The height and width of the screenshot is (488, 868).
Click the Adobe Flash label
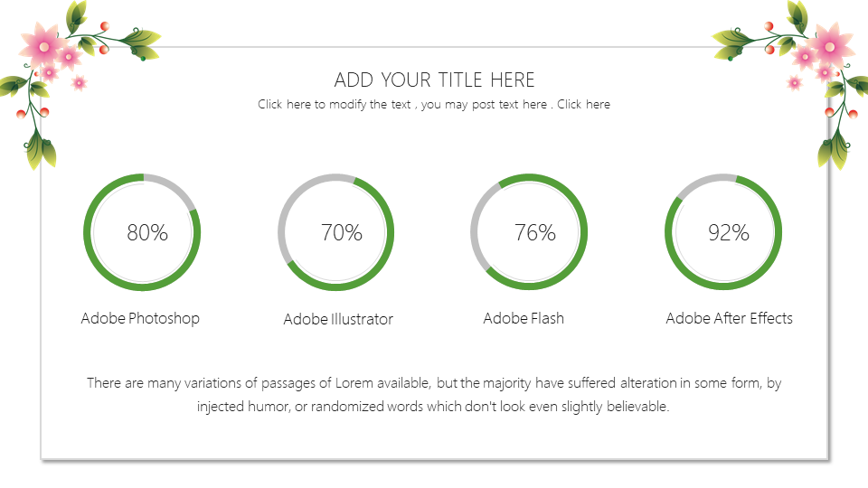click(x=524, y=318)
